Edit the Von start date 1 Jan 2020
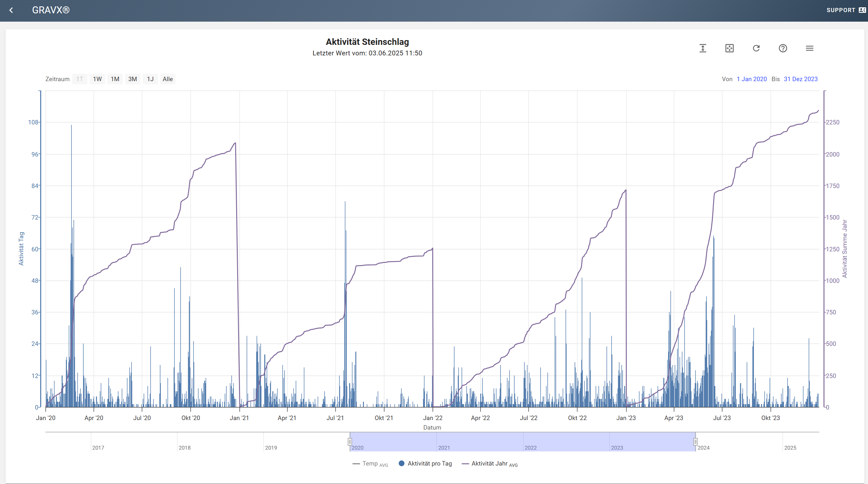The width and height of the screenshot is (868, 484). point(751,79)
